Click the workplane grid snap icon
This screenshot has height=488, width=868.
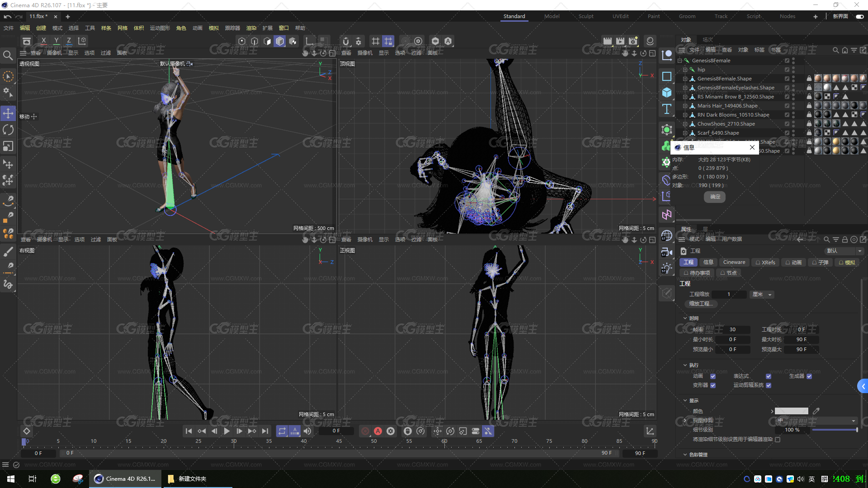tap(388, 41)
